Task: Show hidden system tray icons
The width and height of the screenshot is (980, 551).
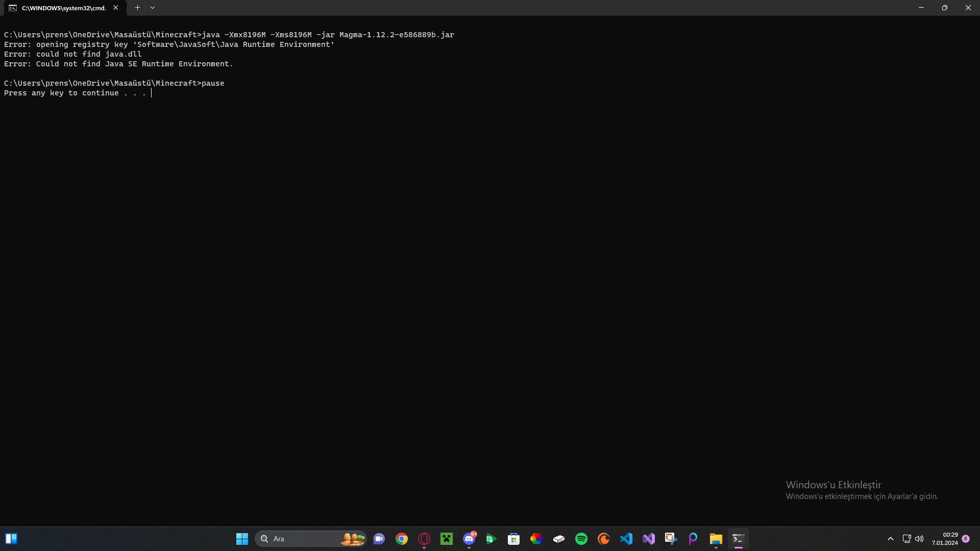Action: tap(891, 539)
